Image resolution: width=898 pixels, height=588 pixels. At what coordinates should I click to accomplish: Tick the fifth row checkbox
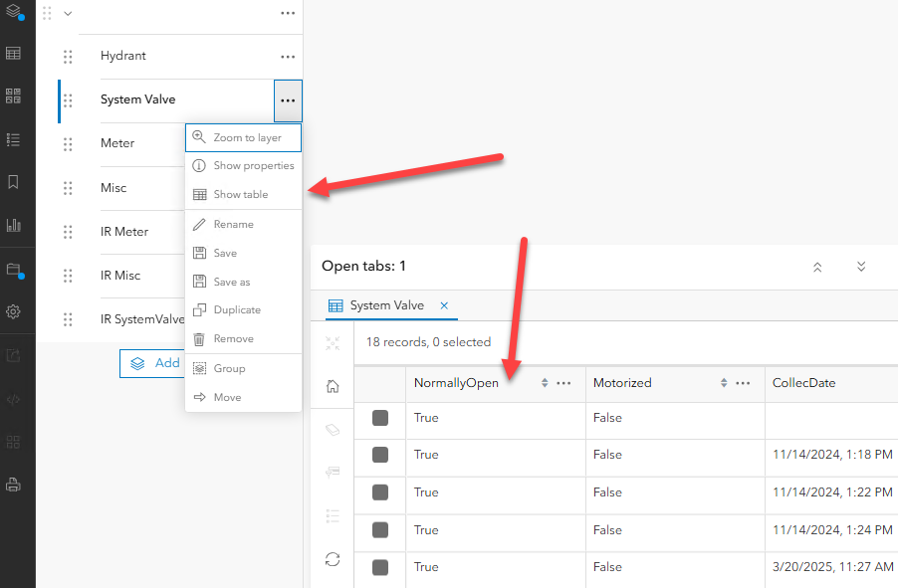[x=380, y=567]
